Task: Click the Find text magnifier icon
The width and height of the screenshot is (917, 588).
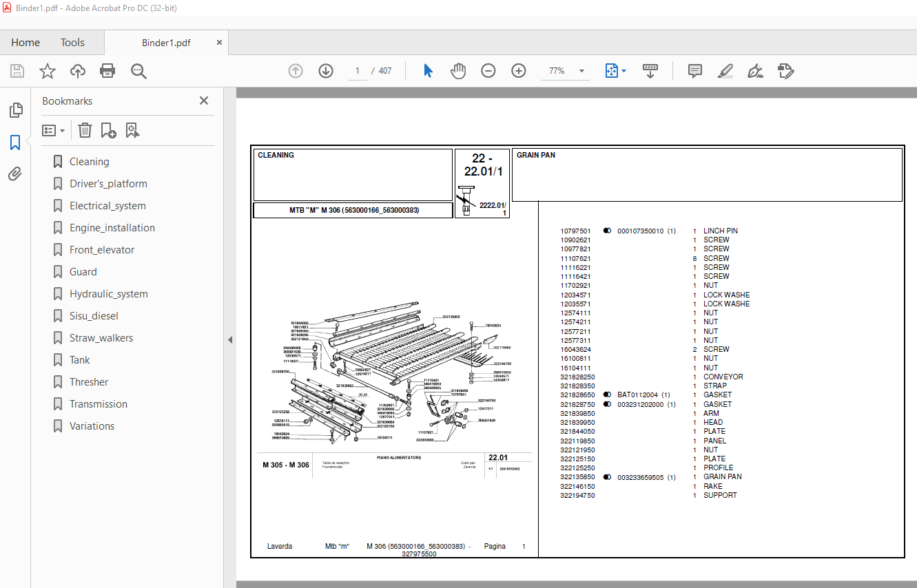Action: (x=138, y=71)
